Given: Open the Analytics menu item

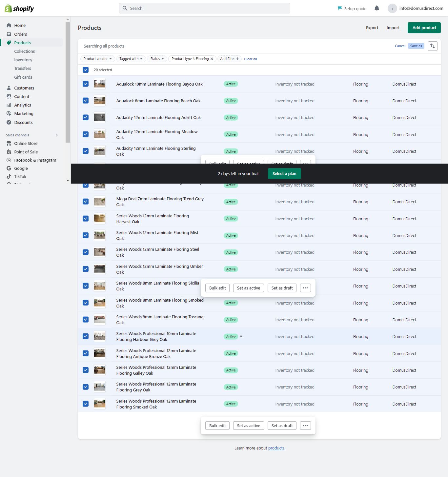Looking at the screenshot, I should 23,105.
